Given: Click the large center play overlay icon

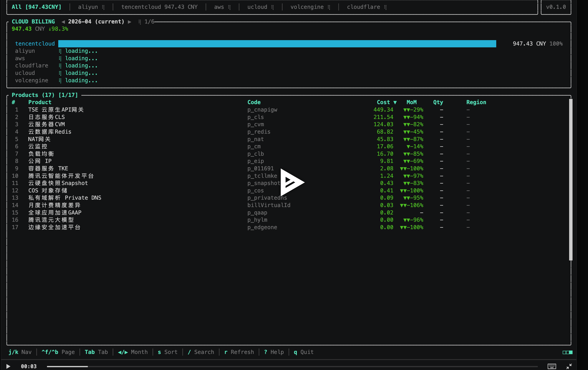Looking at the screenshot, I should point(292,182).
